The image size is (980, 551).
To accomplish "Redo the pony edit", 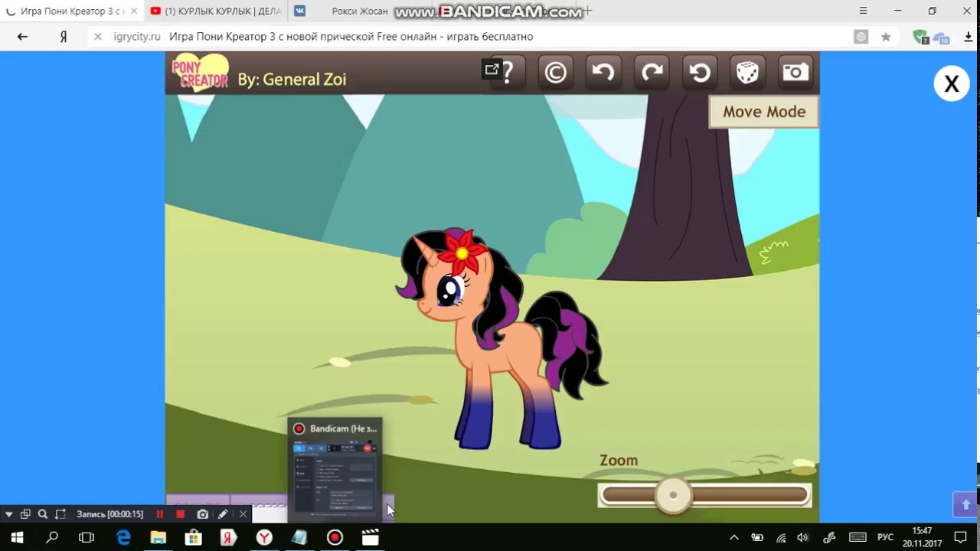I will 652,73.
